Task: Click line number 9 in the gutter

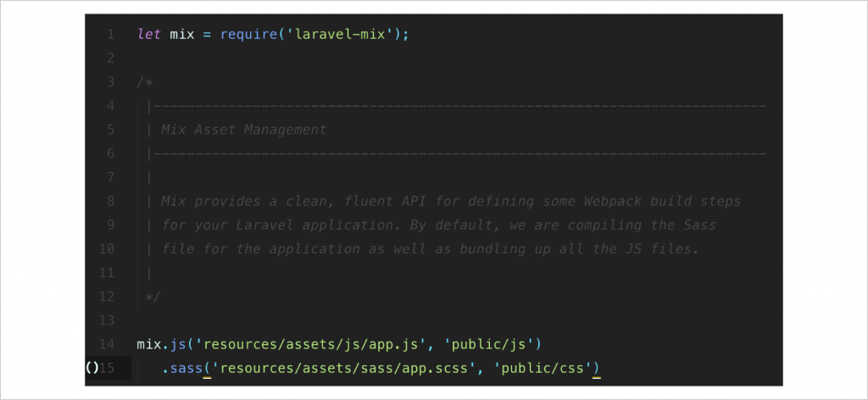Action: click(111, 225)
